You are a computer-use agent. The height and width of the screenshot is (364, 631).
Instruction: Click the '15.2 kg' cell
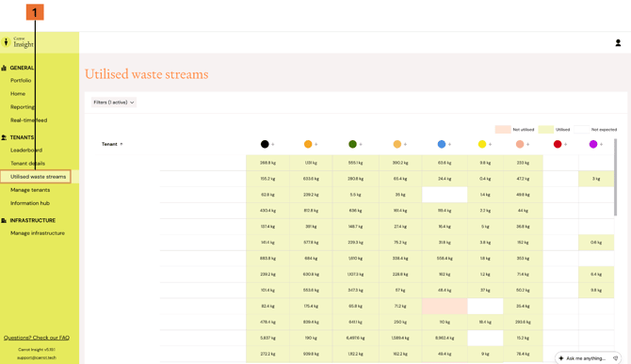click(x=523, y=338)
